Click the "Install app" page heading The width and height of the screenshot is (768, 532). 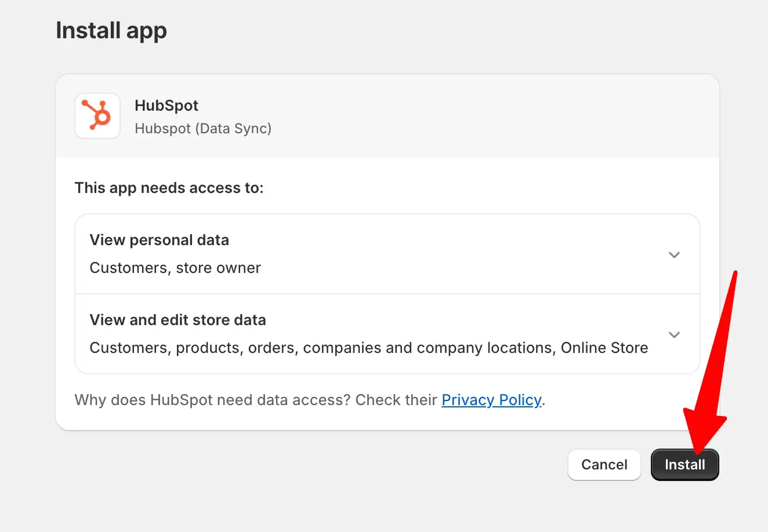(111, 30)
